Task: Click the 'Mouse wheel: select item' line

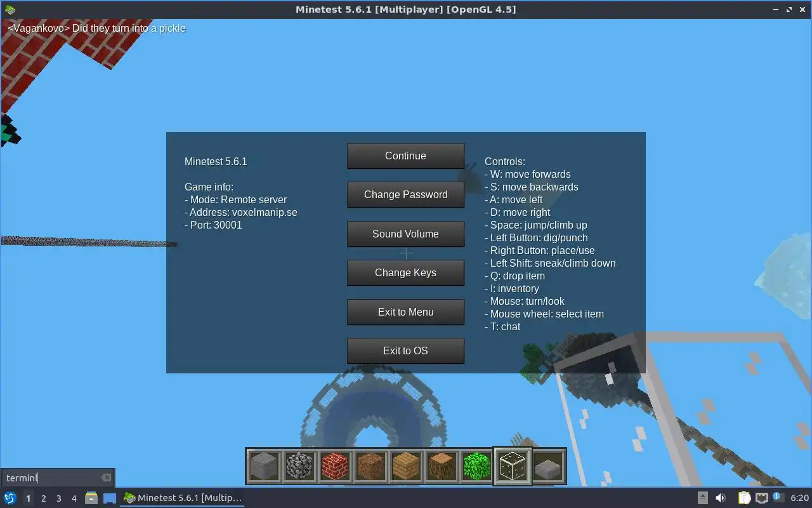Action: (x=544, y=314)
